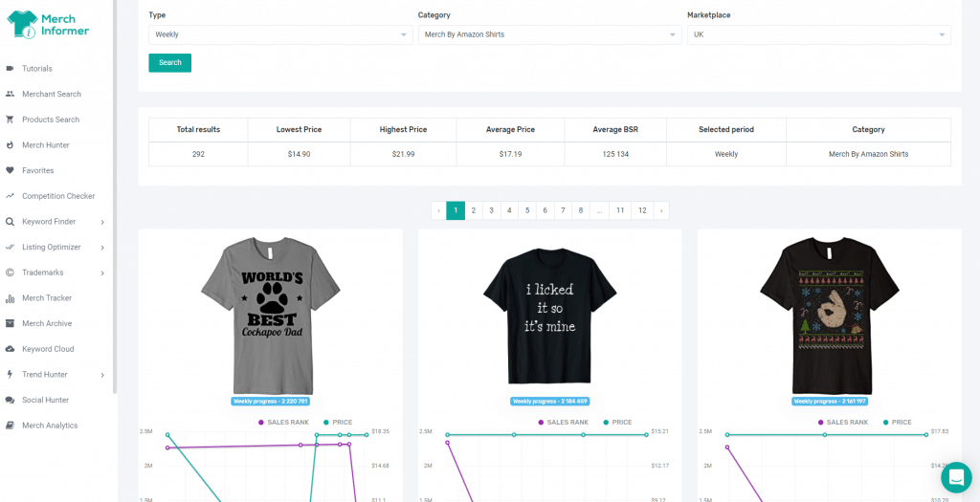Click the Merchant Search people icon
Image resolution: width=980 pixels, height=502 pixels.
(10, 94)
